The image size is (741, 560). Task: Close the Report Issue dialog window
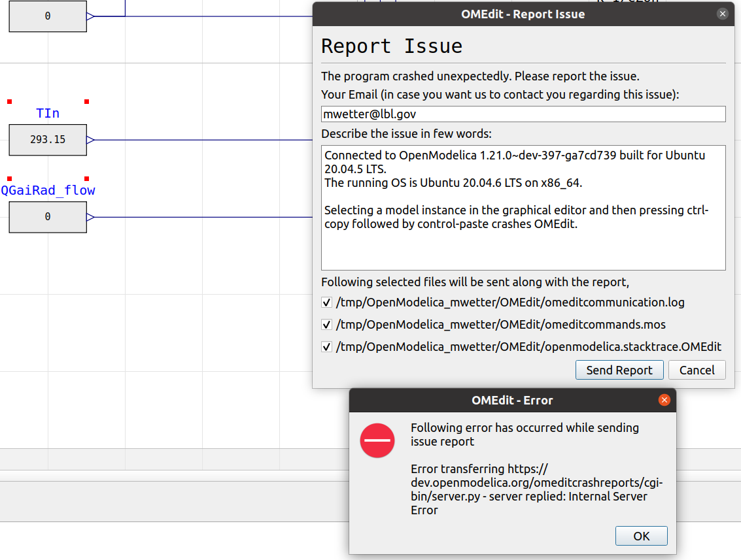(x=723, y=13)
